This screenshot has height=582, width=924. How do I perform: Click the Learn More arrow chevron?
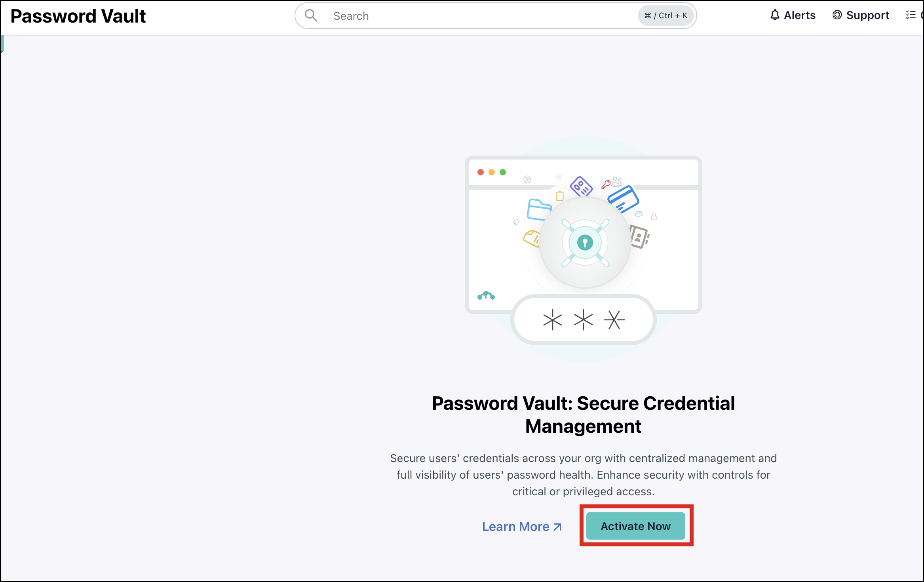coord(557,527)
